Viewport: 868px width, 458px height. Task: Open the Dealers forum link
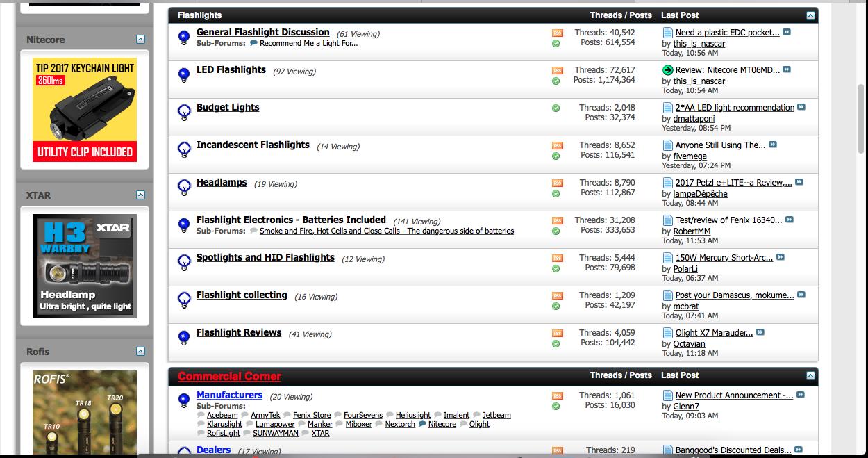pyautogui.click(x=213, y=450)
